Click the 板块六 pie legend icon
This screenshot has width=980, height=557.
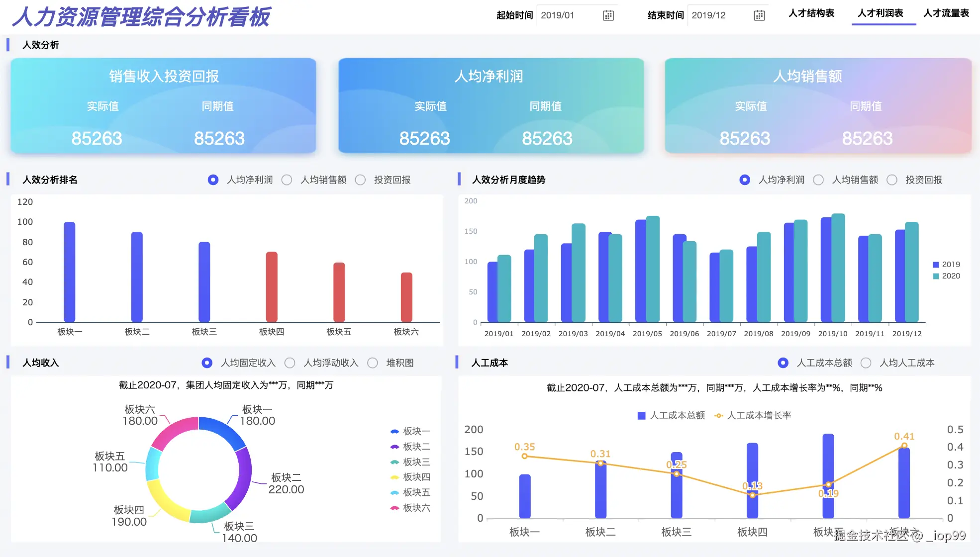point(395,508)
